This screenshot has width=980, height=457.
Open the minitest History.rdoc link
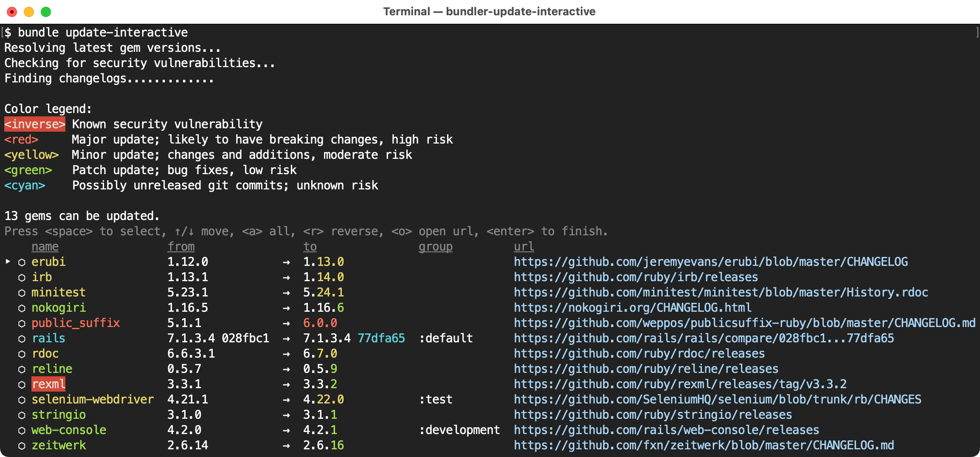[x=721, y=292]
